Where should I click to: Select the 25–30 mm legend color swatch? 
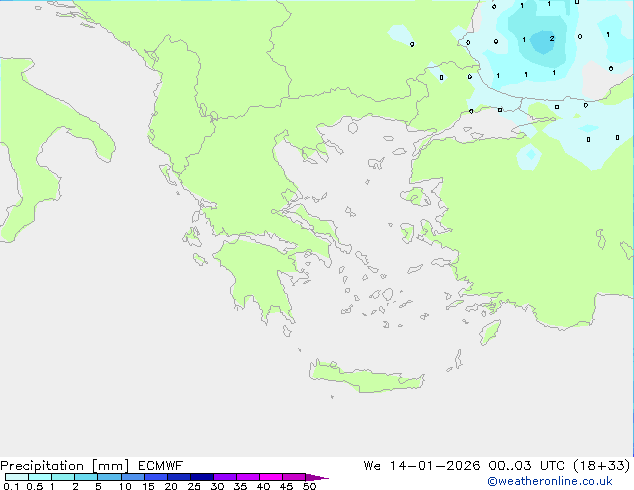[202, 477]
